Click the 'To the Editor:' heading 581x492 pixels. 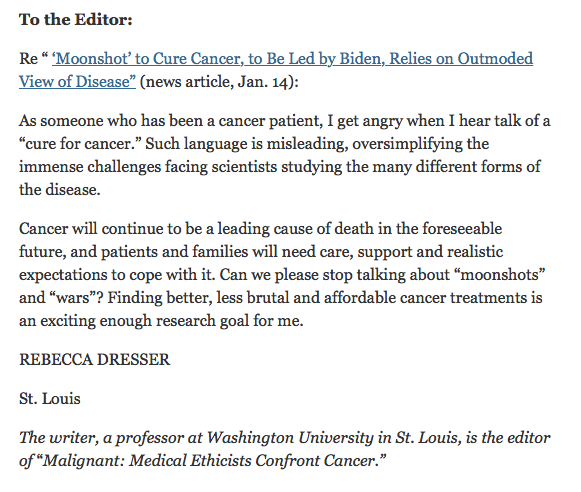pyautogui.click(x=76, y=20)
